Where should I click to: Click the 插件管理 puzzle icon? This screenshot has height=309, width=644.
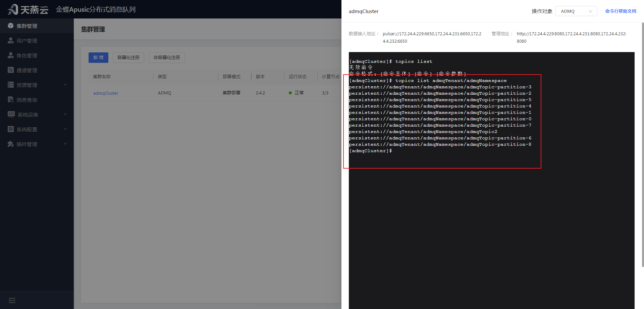(x=11, y=144)
